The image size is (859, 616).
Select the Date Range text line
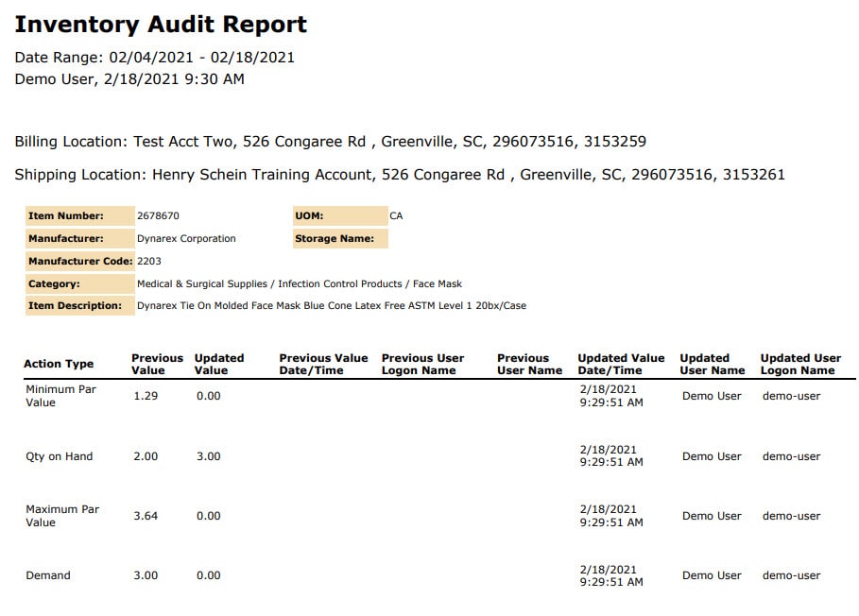[x=154, y=58]
